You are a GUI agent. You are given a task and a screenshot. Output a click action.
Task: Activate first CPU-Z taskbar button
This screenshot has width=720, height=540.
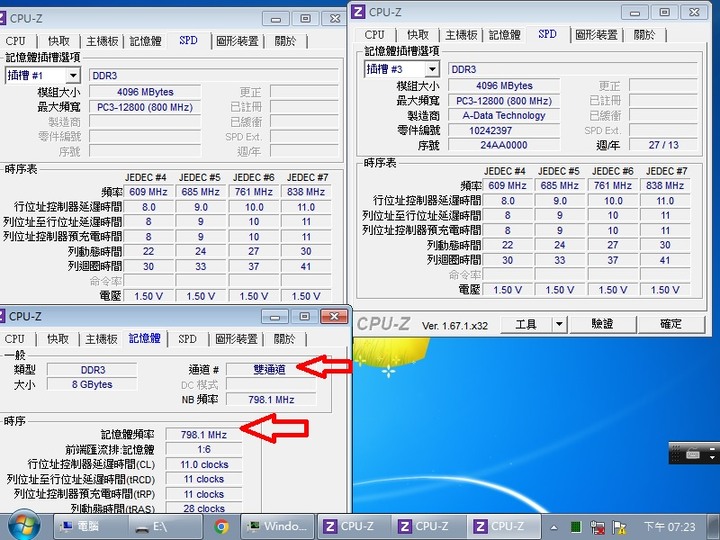pos(354,526)
